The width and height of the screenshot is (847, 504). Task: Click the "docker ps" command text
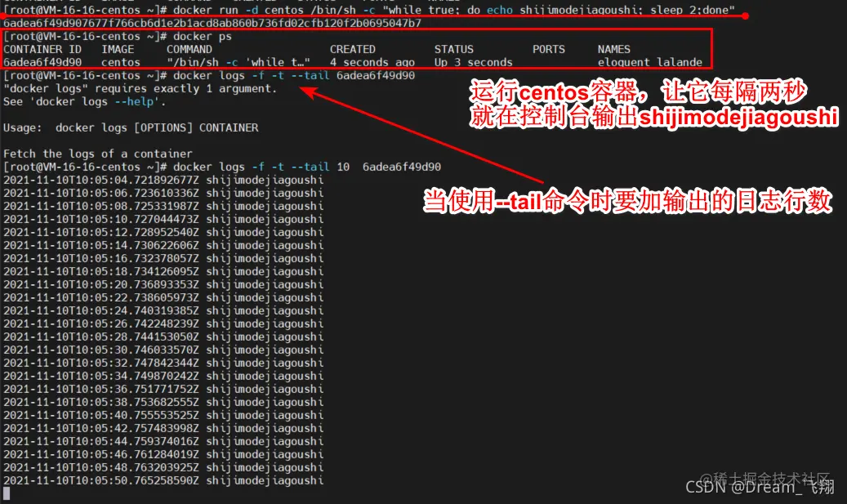pos(203,36)
